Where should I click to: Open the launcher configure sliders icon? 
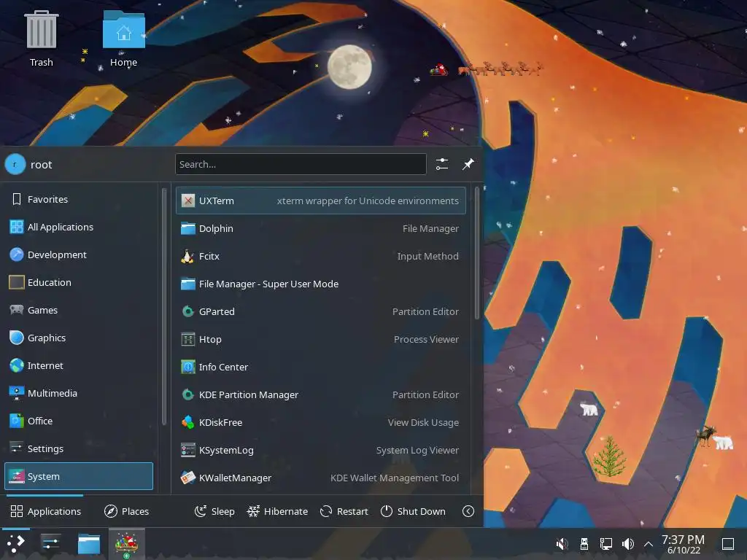(442, 164)
